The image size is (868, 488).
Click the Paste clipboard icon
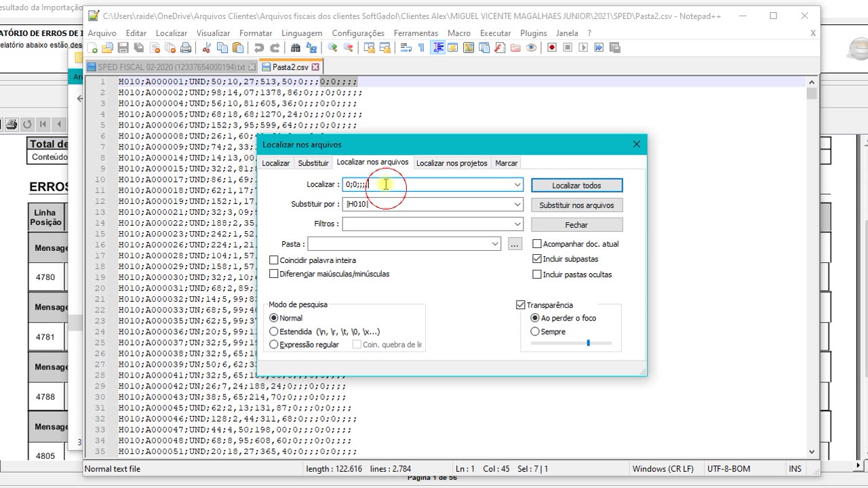[238, 47]
